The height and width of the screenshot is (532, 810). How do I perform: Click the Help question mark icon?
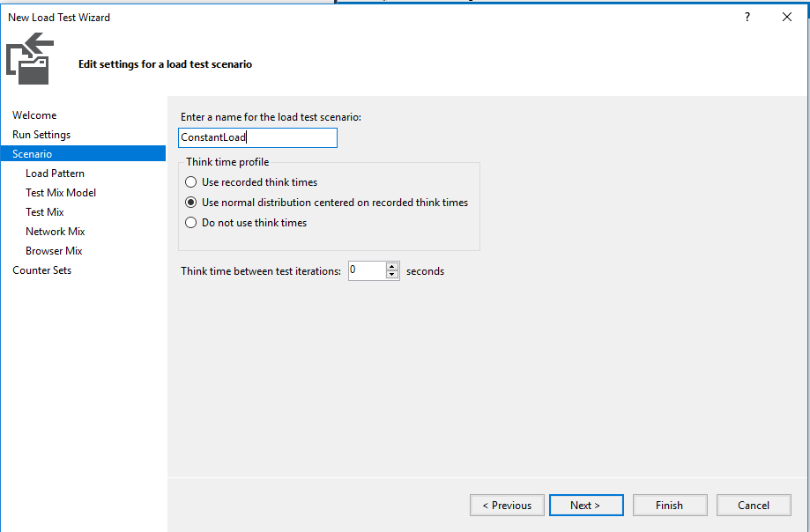tap(747, 17)
